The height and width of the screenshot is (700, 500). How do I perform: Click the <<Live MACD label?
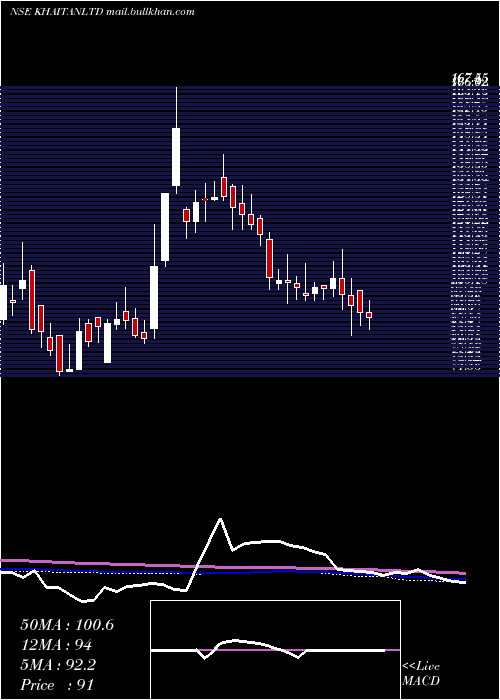(x=421, y=673)
